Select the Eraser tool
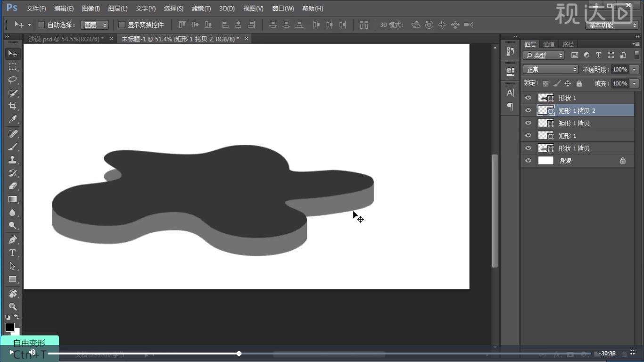The width and height of the screenshot is (644, 362). click(13, 186)
